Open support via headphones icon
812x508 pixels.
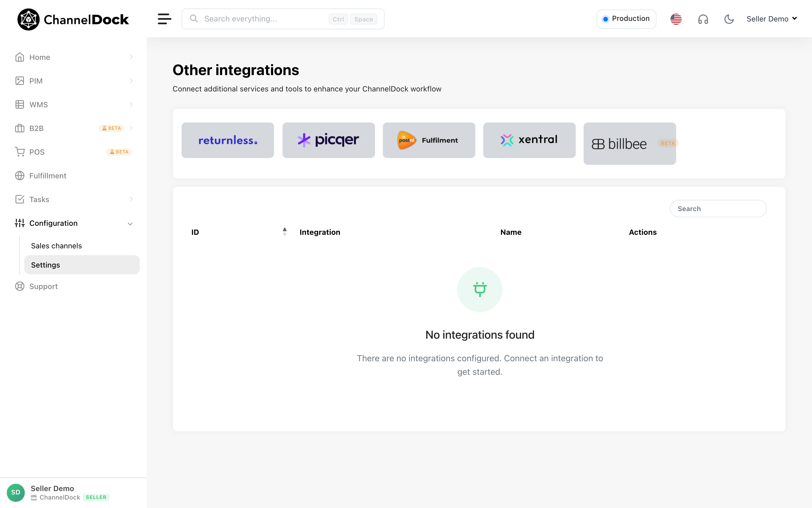pos(703,19)
